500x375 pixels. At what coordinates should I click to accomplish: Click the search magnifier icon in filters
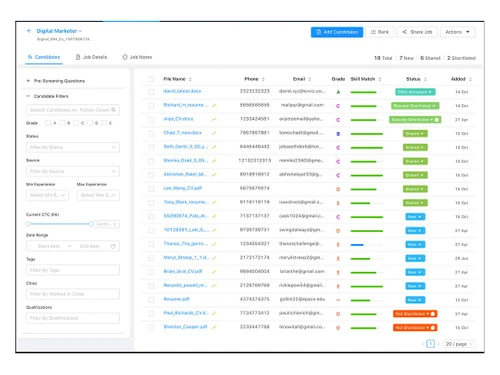(x=114, y=110)
